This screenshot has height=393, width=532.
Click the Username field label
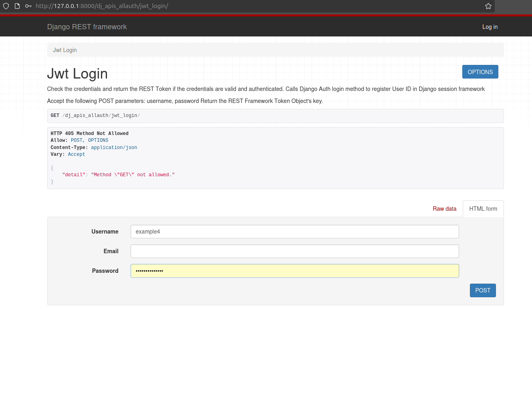tap(105, 232)
